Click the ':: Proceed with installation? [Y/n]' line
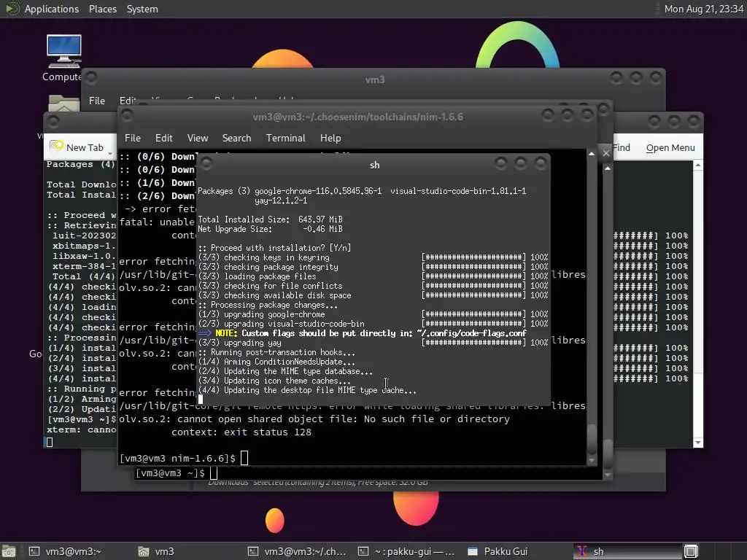Viewport: 747px width, 560px height. [274, 248]
